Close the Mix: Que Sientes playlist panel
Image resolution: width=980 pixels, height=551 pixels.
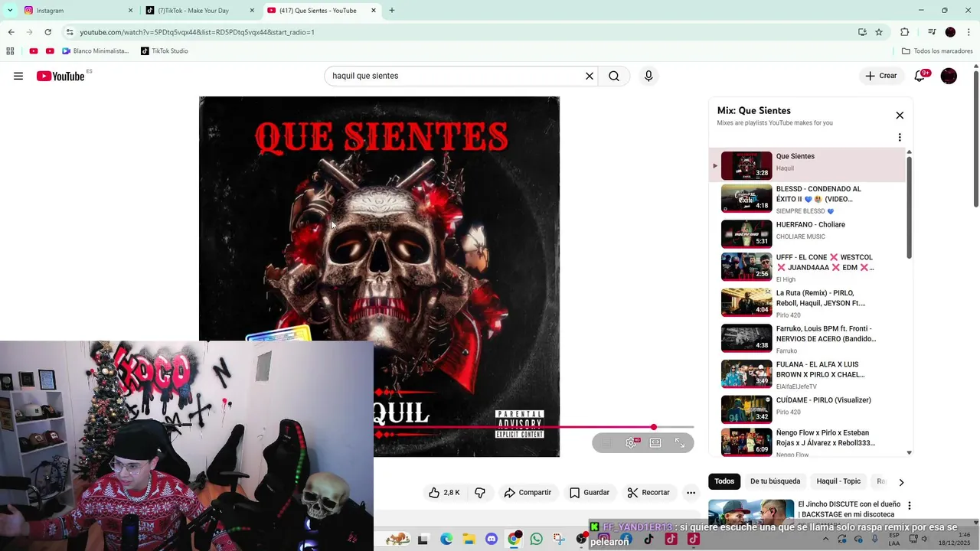tap(900, 116)
